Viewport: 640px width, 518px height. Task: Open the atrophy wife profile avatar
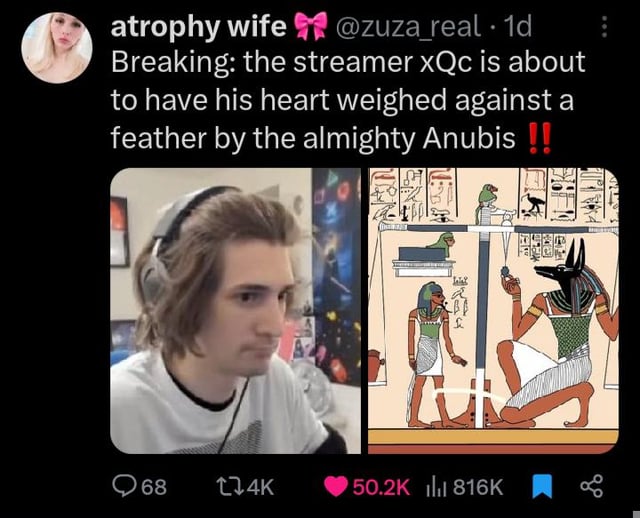point(57,48)
